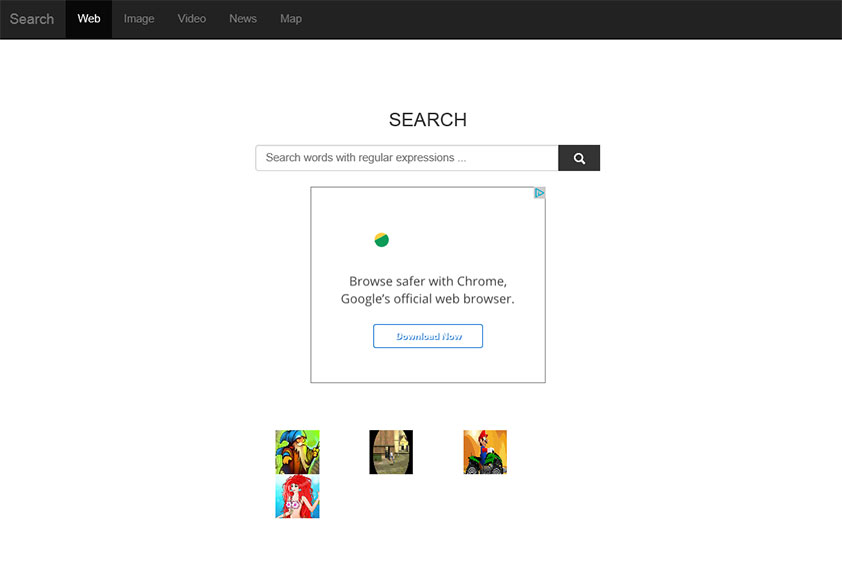
Task: Switch to the Video tab
Action: tap(192, 19)
